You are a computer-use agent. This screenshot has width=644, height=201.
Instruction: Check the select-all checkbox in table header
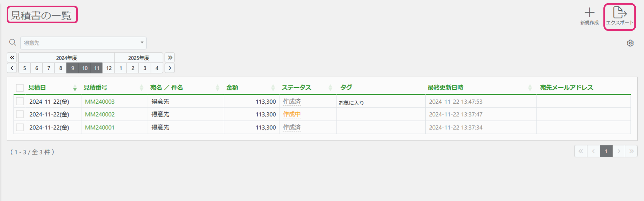[x=20, y=88]
